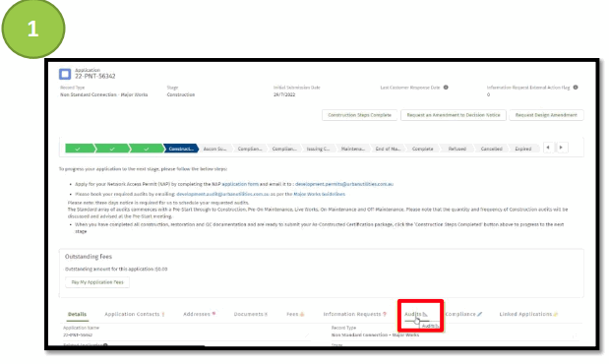Open the Addresses tab
Image resolution: width=609 pixels, height=364 pixels.
[200, 314]
